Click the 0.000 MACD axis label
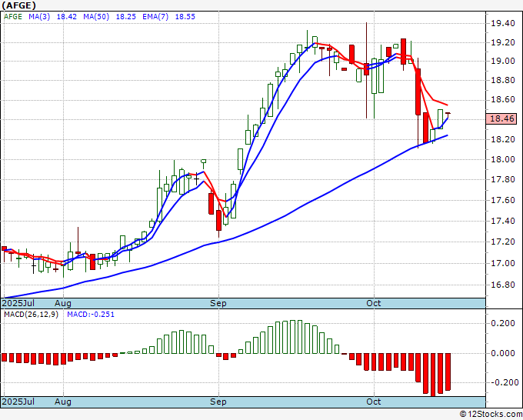 (503, 353)
